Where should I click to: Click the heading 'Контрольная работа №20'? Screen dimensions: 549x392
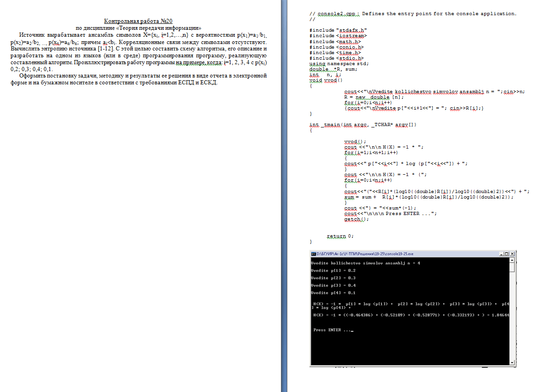[138, 22]
